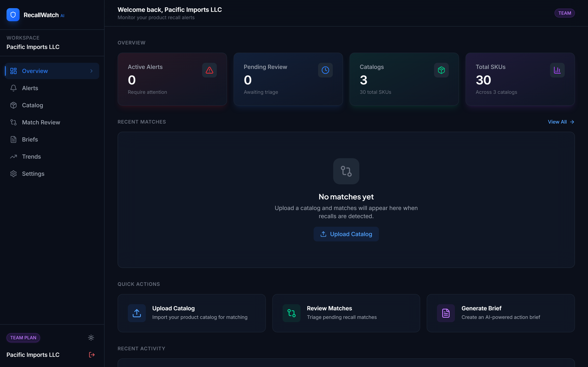Toggle light mode with the sun icon
This screenshot has height=367, width=588.
91,337
